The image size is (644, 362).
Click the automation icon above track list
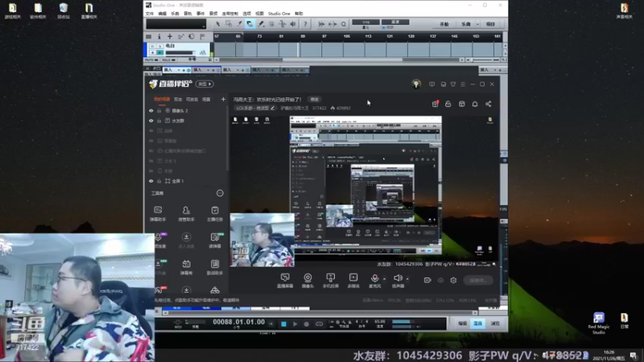coord(180,36)
